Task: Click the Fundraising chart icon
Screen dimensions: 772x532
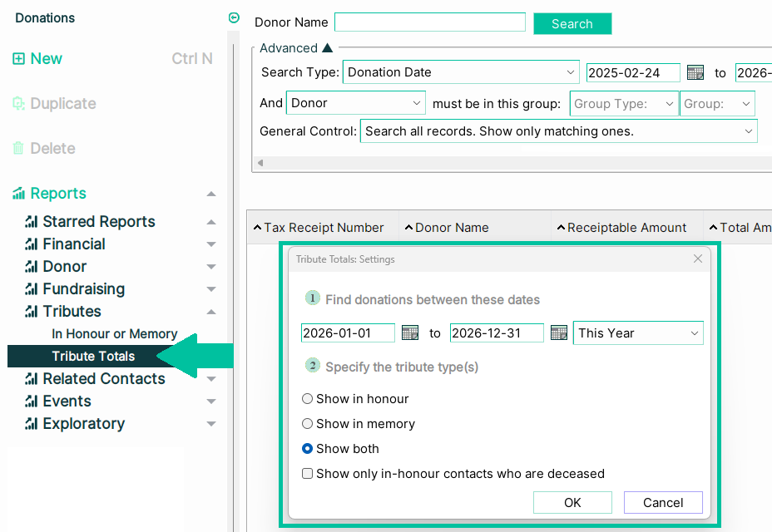Action: pyautogui.click(x=32, y=289)
